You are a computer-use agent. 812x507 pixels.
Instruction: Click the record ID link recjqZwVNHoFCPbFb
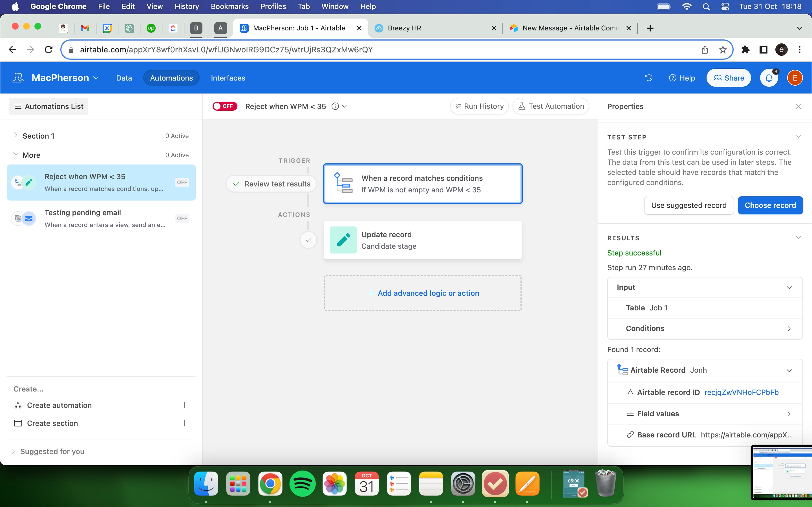pos(741,392)
